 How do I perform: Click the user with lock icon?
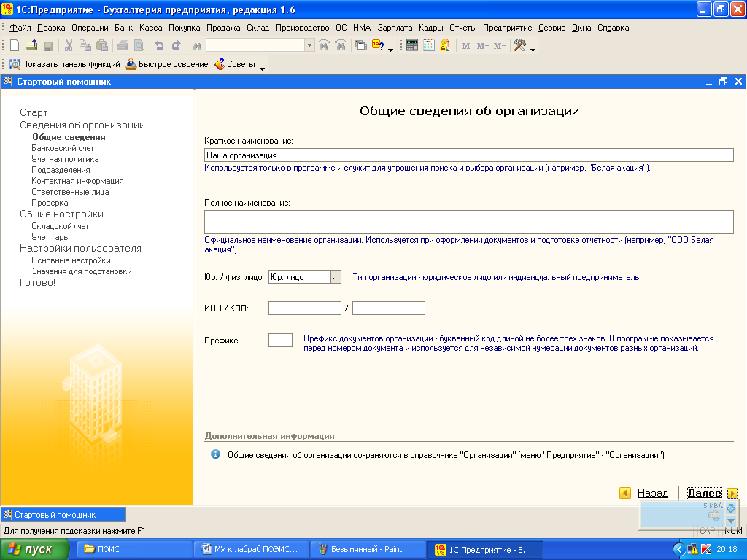tap(445, 46)
